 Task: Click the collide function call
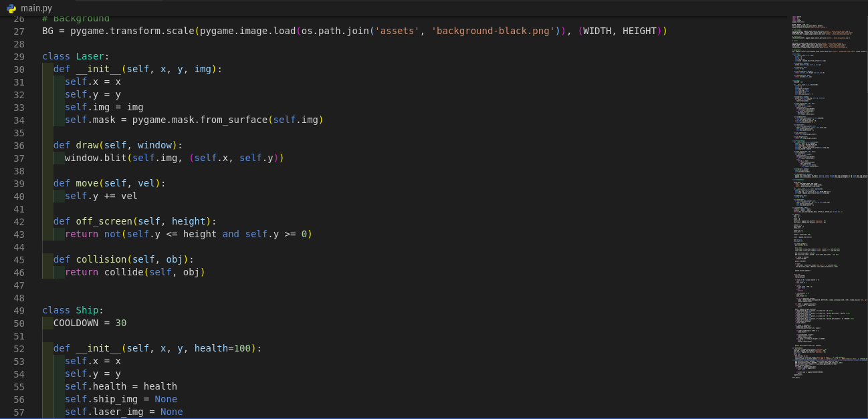pos(124,273)
